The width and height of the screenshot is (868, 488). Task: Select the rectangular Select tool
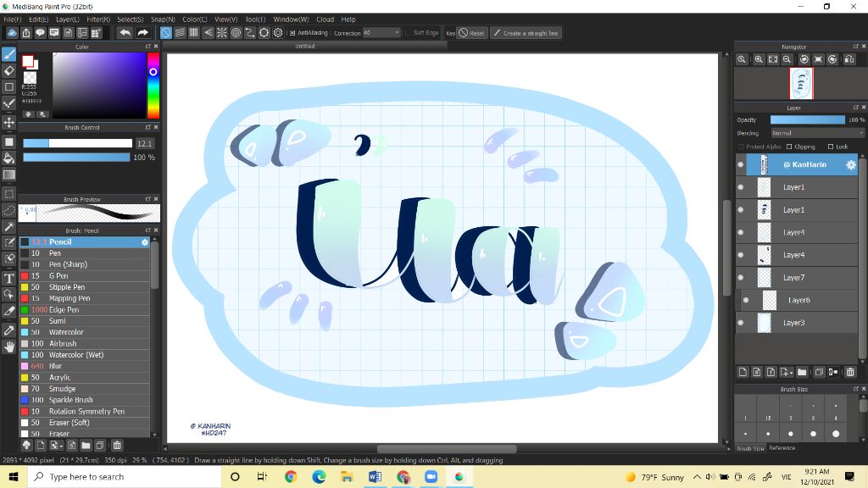coord(8,194)
